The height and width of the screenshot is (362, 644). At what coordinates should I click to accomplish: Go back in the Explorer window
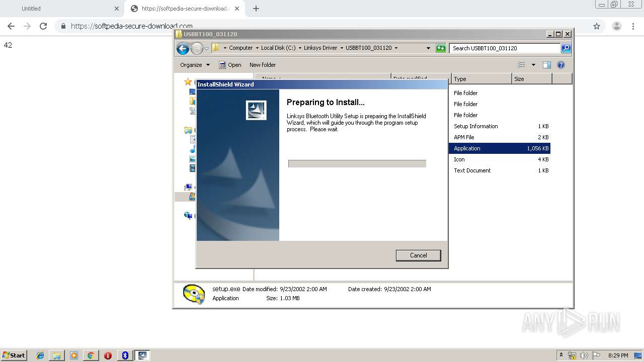(x=183, y=48)
